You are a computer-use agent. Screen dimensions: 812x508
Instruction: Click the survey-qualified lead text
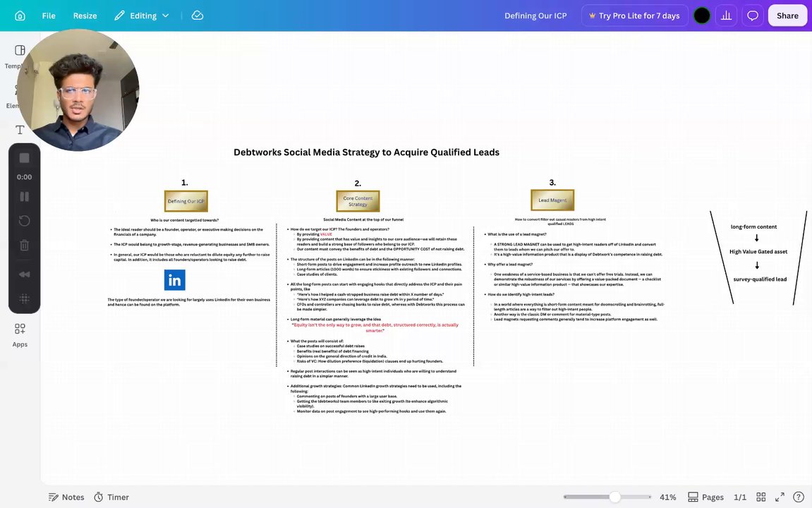pyautogui.click(x=760, y=279)
